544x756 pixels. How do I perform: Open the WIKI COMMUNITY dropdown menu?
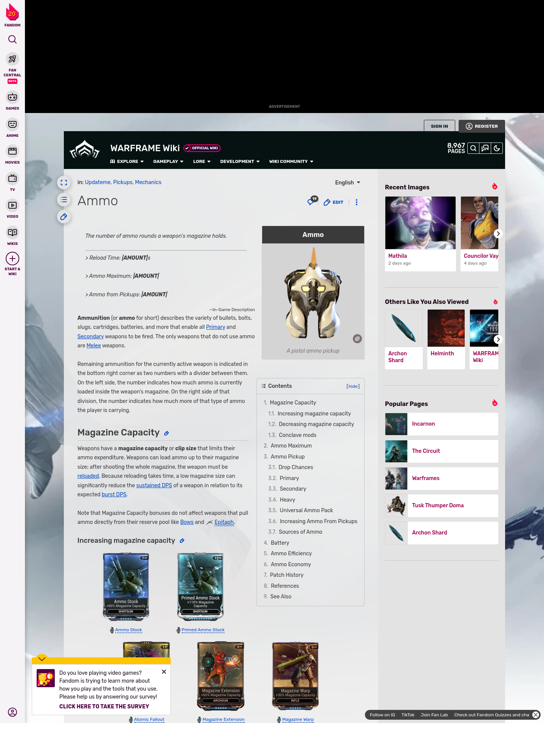tap(291, 161)
